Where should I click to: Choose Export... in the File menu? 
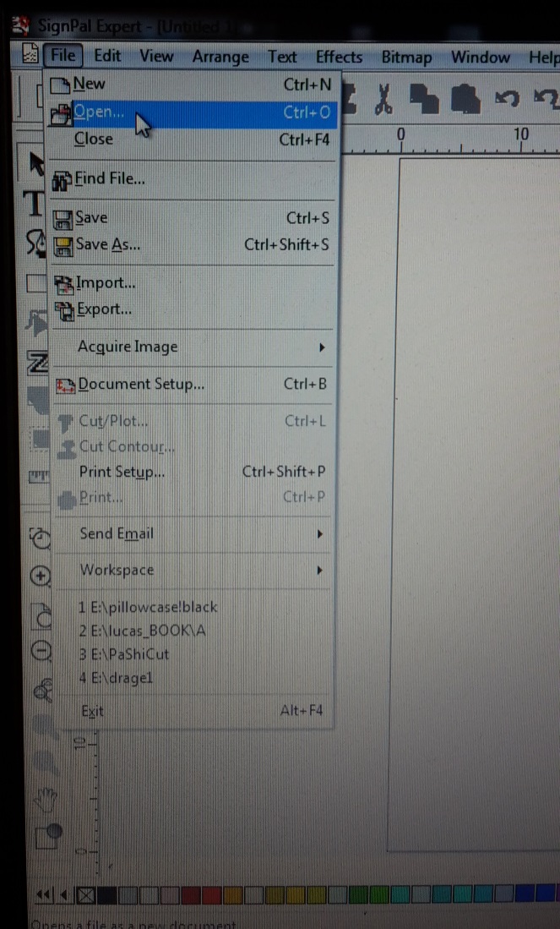coord(193,309)
